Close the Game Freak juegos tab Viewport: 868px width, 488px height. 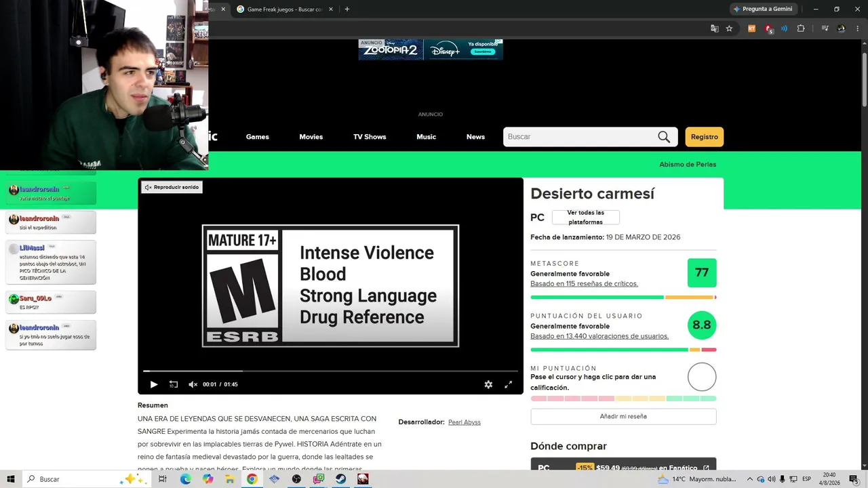click(x=331, y=9)
